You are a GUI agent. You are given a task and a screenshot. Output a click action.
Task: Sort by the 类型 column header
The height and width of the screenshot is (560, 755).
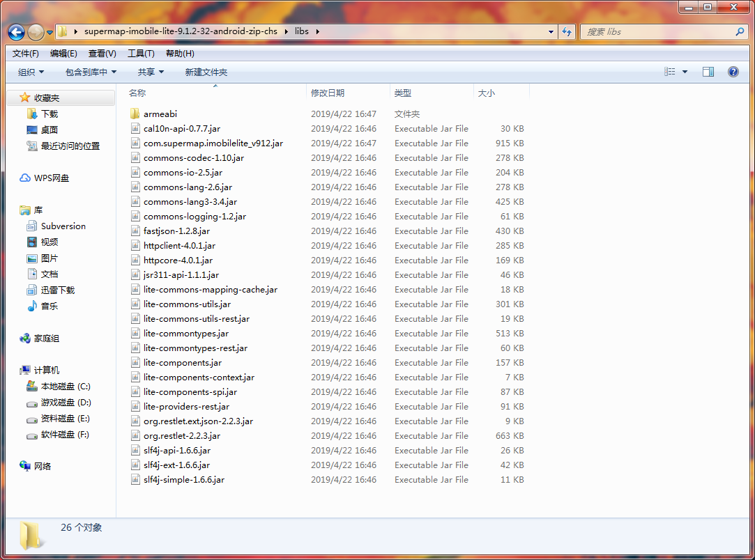tap(432, 93)
